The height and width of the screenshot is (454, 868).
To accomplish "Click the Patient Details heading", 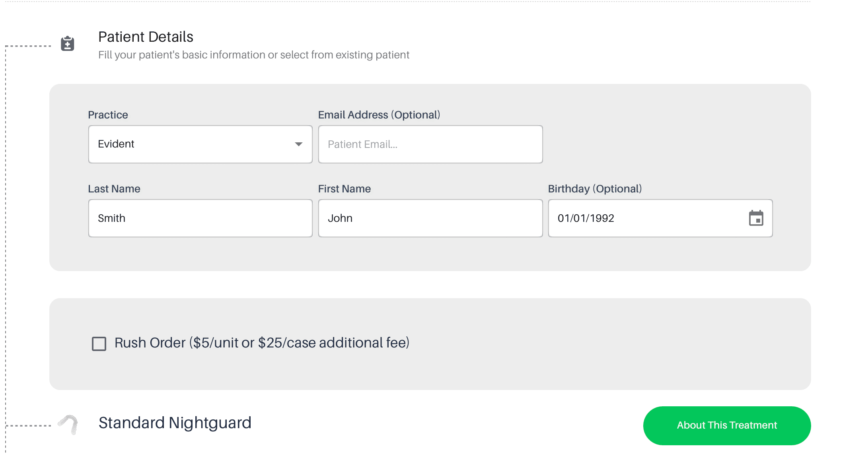I will pyautogui.click(x=146, y=37).
